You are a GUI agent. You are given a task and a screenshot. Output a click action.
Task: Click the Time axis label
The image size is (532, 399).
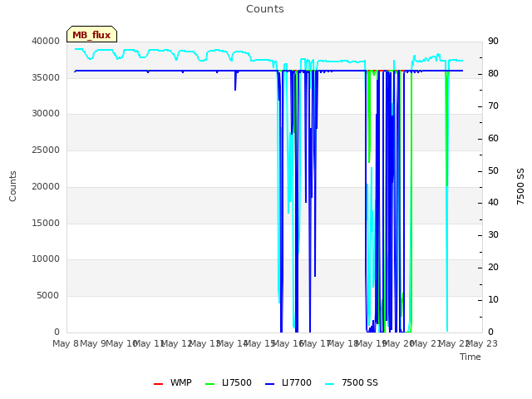click(470, 357)
